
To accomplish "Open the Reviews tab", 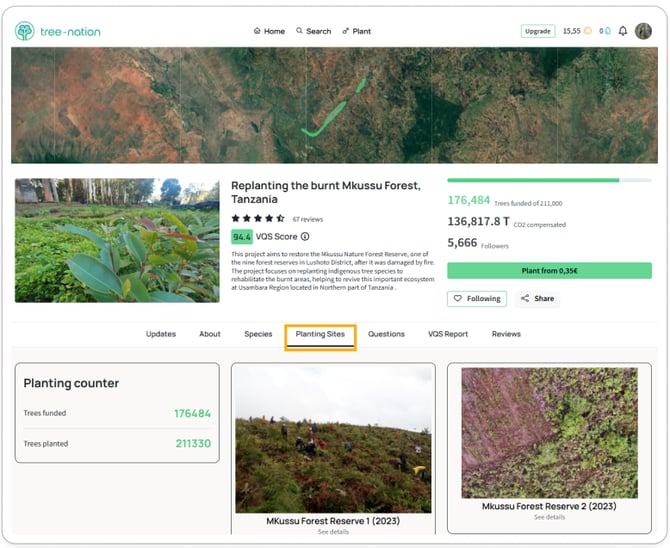I will (x=506, y=334).
